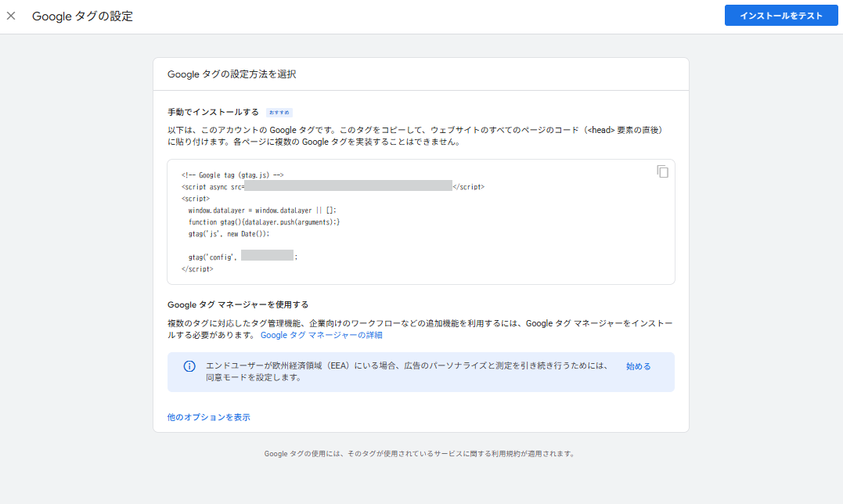
Task: Click the インストールをテスト button
Action: tap(780, 14)
